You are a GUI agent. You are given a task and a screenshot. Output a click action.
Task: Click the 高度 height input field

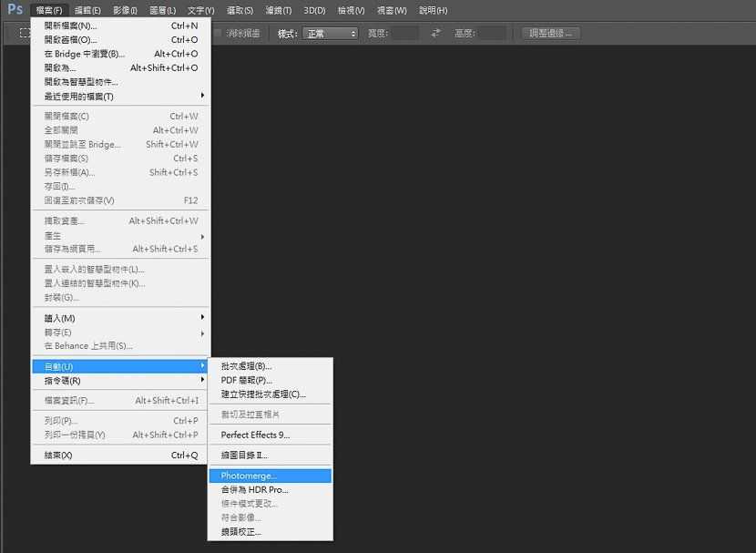tap(492, 34)
